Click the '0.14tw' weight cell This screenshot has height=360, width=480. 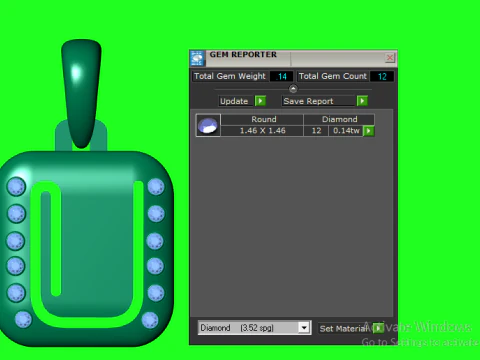[x=346, y=131]
